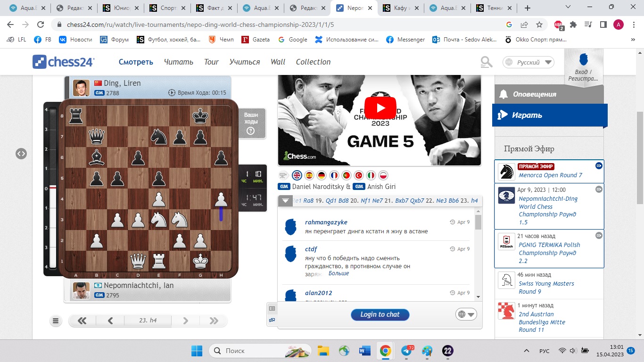644x362 pixels.
Task: Click the board menu hamburger icon
Action: pyautogui.click(x=56, y=321)
